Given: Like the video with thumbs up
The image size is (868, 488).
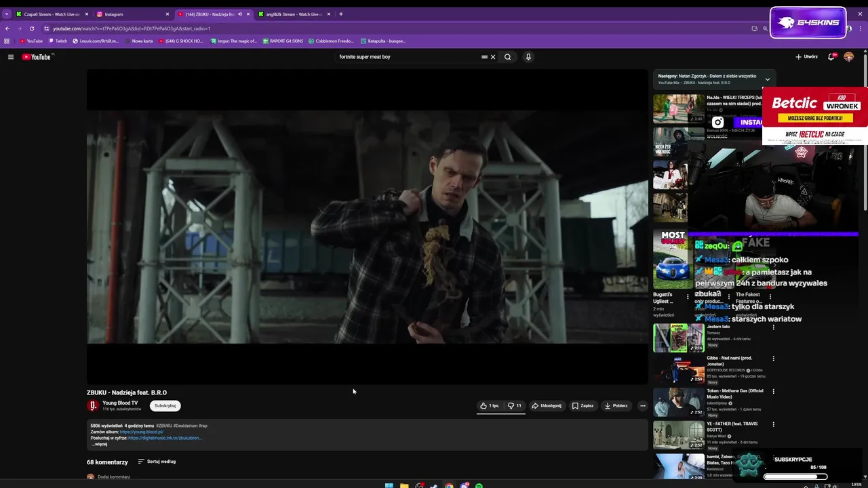Looking at the screenshot, I should point(490,406).
